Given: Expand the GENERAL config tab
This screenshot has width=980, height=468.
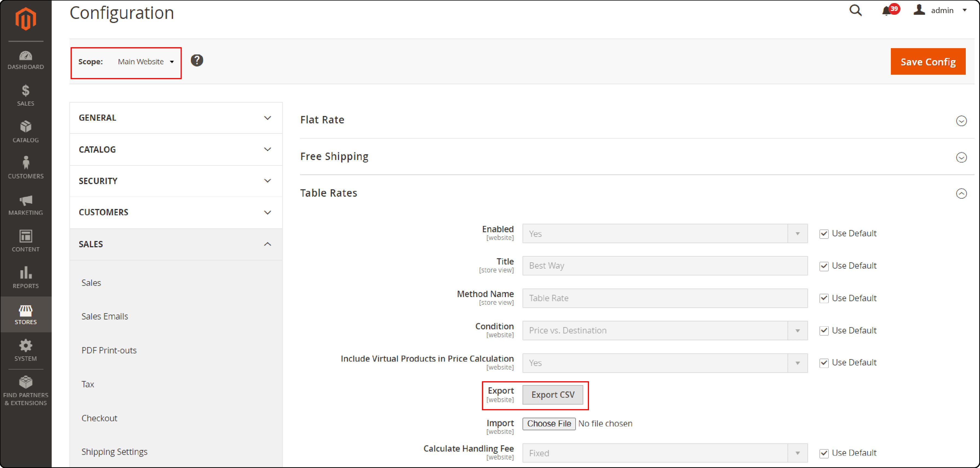Looking at the screenshot, I should pyautogui.click(x=176, y=118).
